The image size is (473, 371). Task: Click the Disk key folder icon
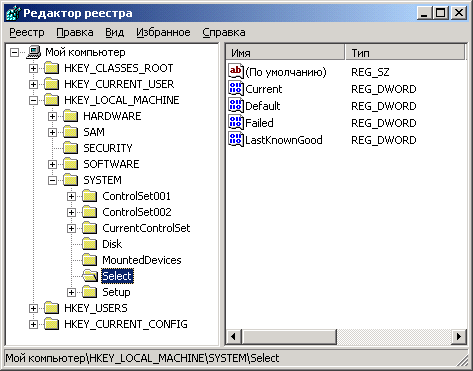coord(90,244)
